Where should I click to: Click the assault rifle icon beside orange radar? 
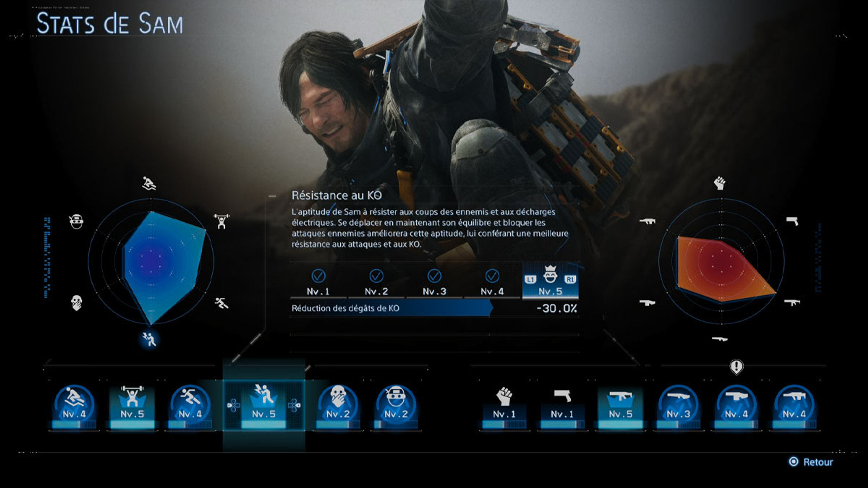coord(792,302)
